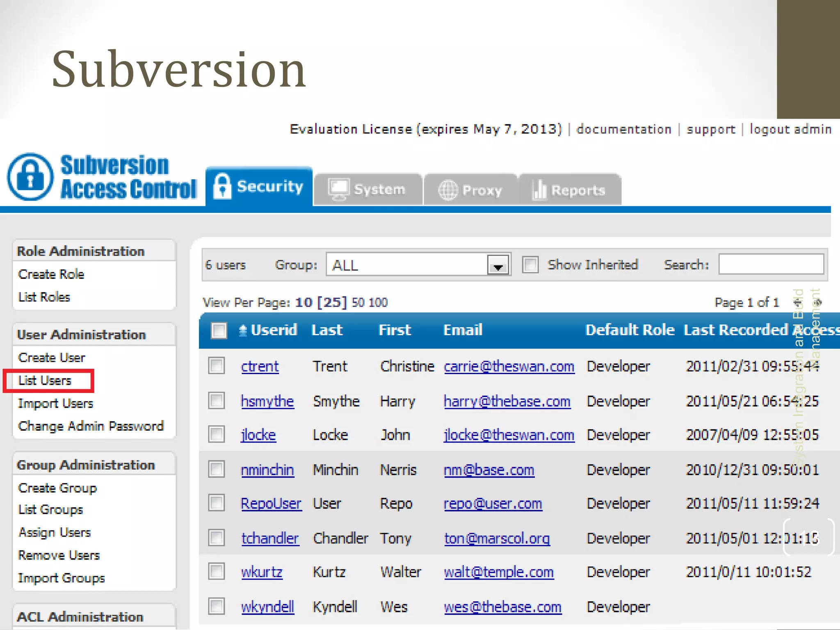Image resolution: width=840 pixels, height=630 pixels.
Task: Click email jlocke@theswan.com
Action: tap(509, 435)
